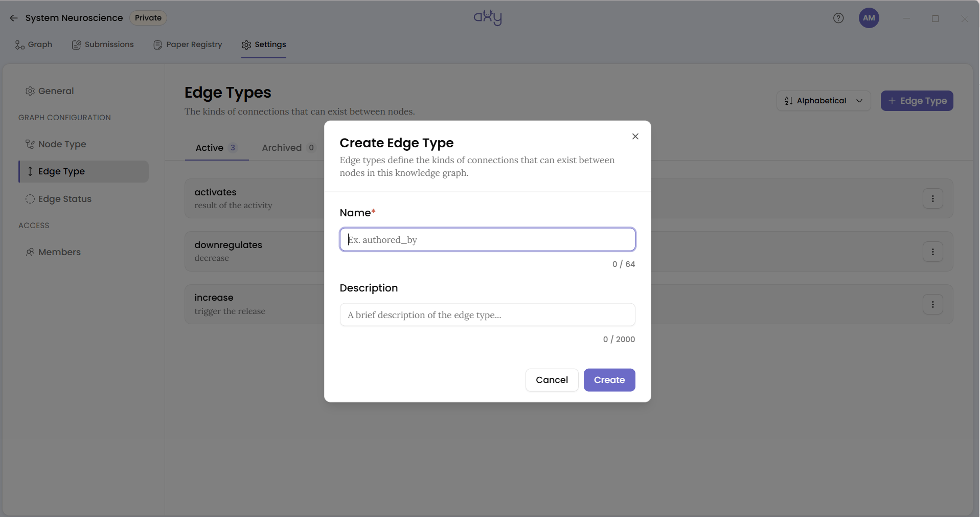The height and width of the screenshot is (517, 980).
Task: Open options menu for activates edge type
Action: tap(933, 198)
